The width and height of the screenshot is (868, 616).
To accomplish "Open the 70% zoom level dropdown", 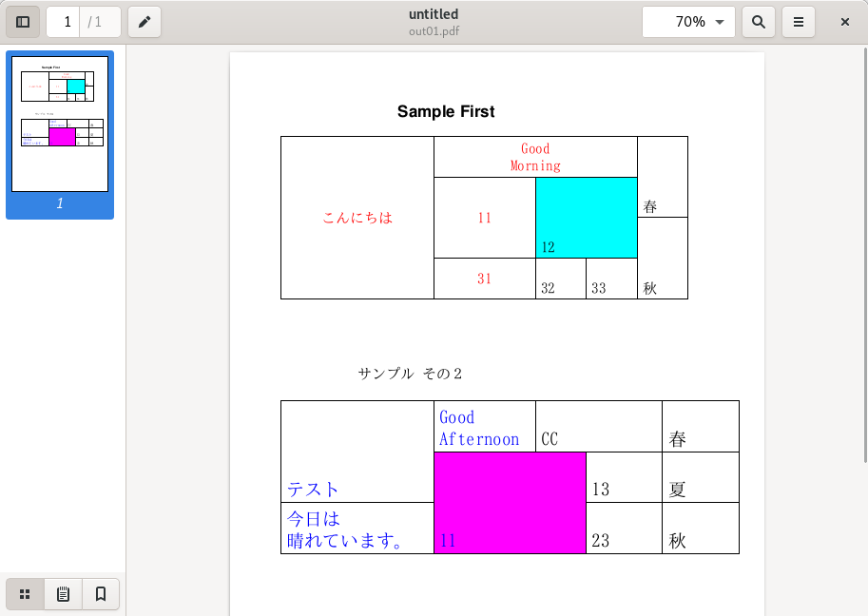I will pos(688,21).
